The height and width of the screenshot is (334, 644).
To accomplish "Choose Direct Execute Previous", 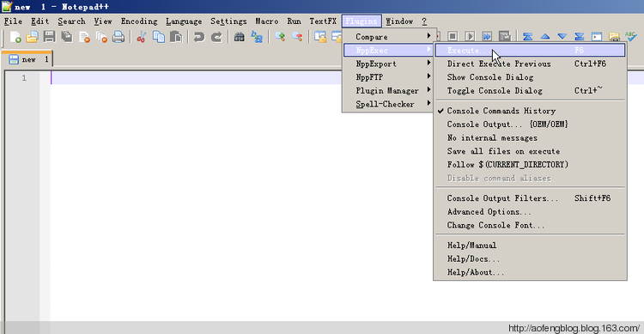I will click(530, 64).
